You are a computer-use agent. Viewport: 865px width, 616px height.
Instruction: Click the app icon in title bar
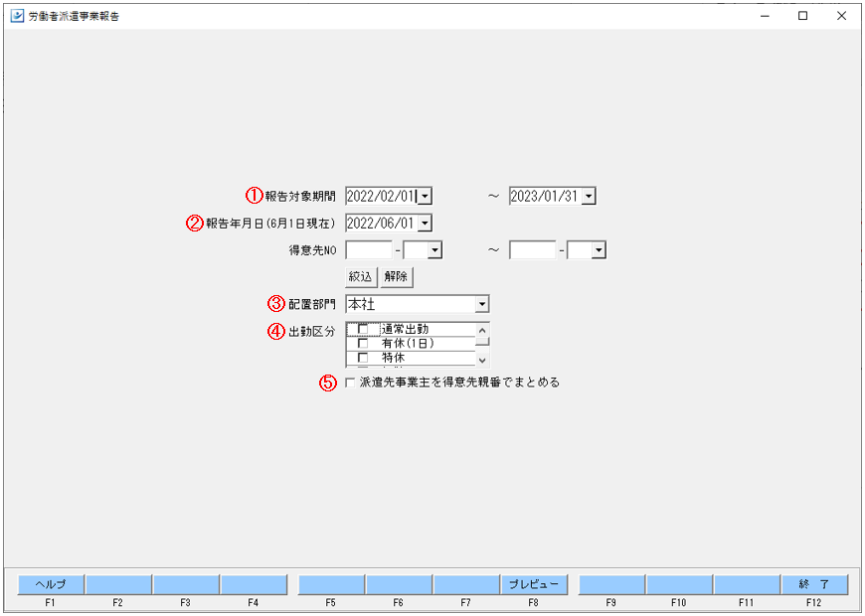(17, 16)
